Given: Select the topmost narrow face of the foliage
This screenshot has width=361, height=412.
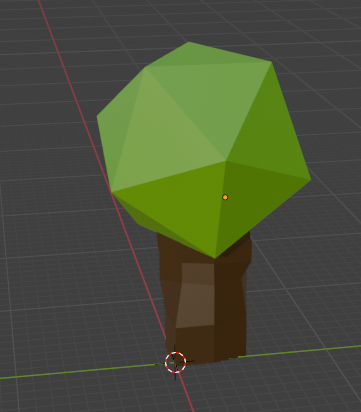Looking at the screenshot, I should (x=203, y=56).
